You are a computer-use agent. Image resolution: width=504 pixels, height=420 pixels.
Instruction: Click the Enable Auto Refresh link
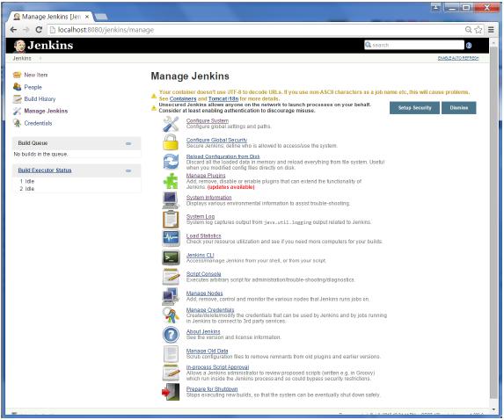pos(458,58)
